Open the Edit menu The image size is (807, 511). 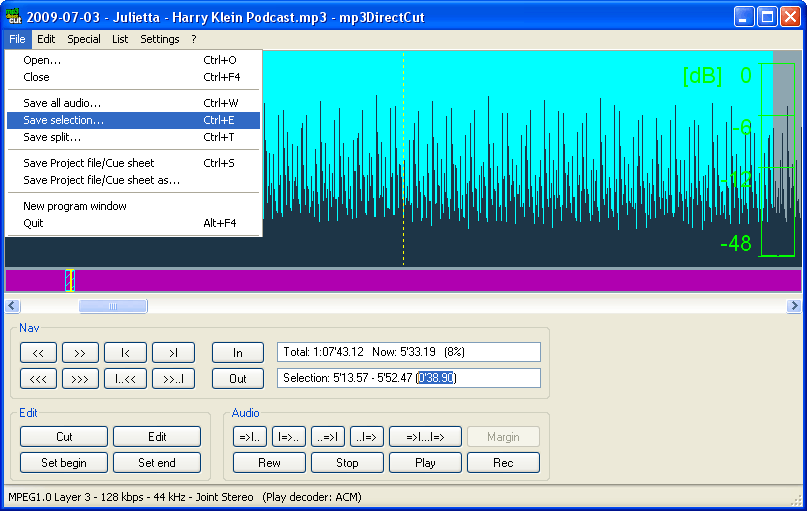coord(46,39)
